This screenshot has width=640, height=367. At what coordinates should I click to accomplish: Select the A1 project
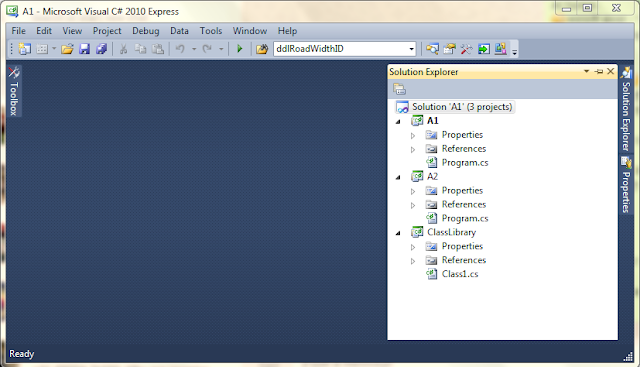coord(433,121)
